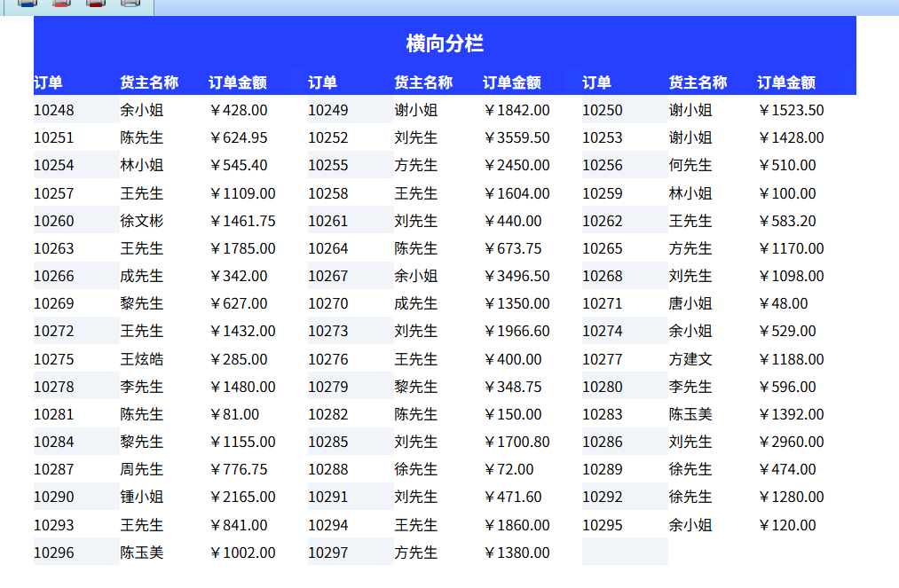Click the amount ¥2960.00
The height and width of the screenshot is (588, 899).
[x=791, y=442]
